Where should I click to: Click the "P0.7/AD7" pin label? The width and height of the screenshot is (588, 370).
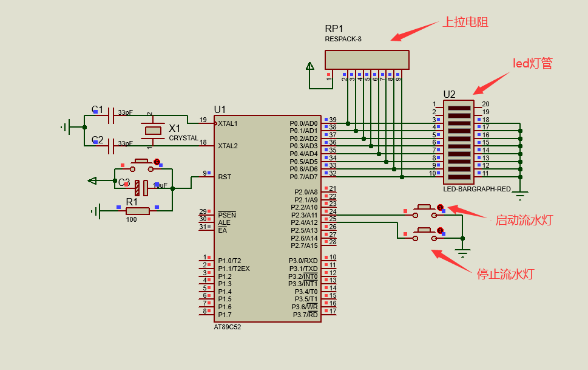tap(303, 177)
